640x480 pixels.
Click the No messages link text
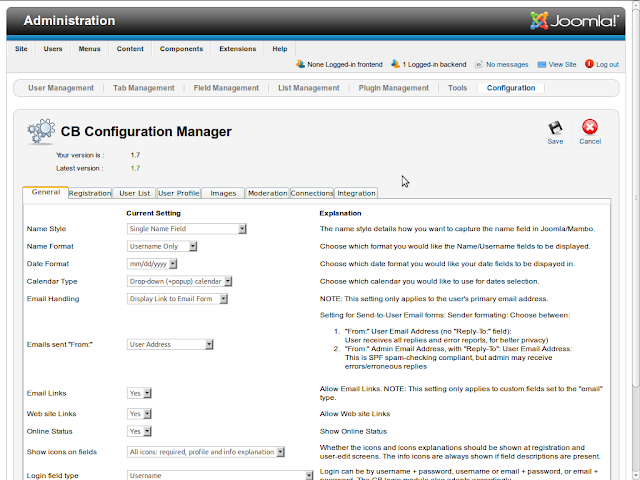click(x=507, y=64)
